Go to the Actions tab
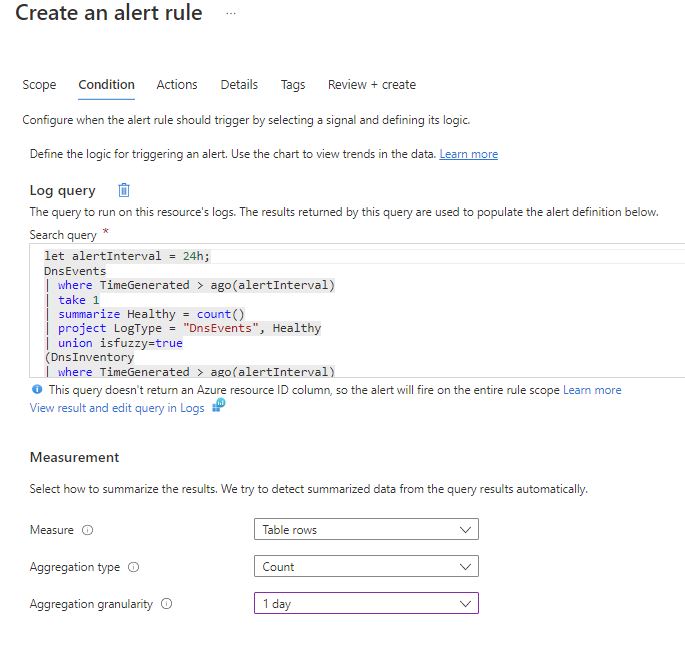This screenshot has width=685, height=645. (177, 85)
